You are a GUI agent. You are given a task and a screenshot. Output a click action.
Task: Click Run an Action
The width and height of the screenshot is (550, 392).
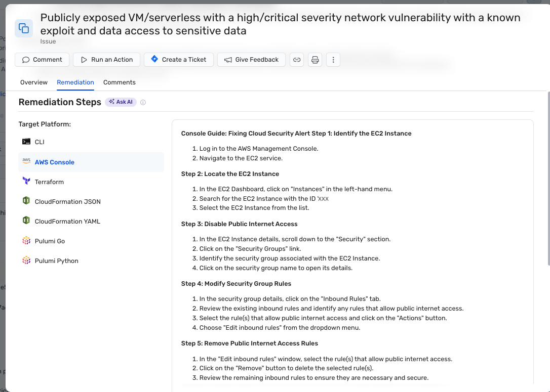tap(106, 59)
